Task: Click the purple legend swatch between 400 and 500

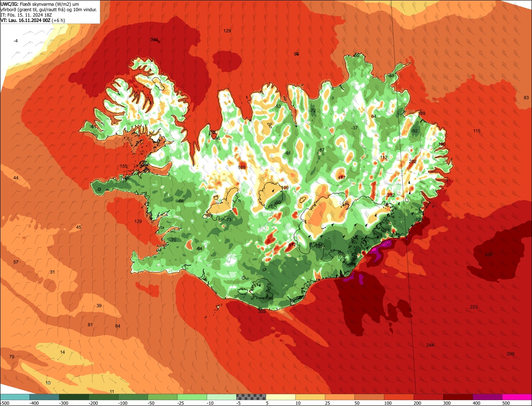Action: (488, 397)
